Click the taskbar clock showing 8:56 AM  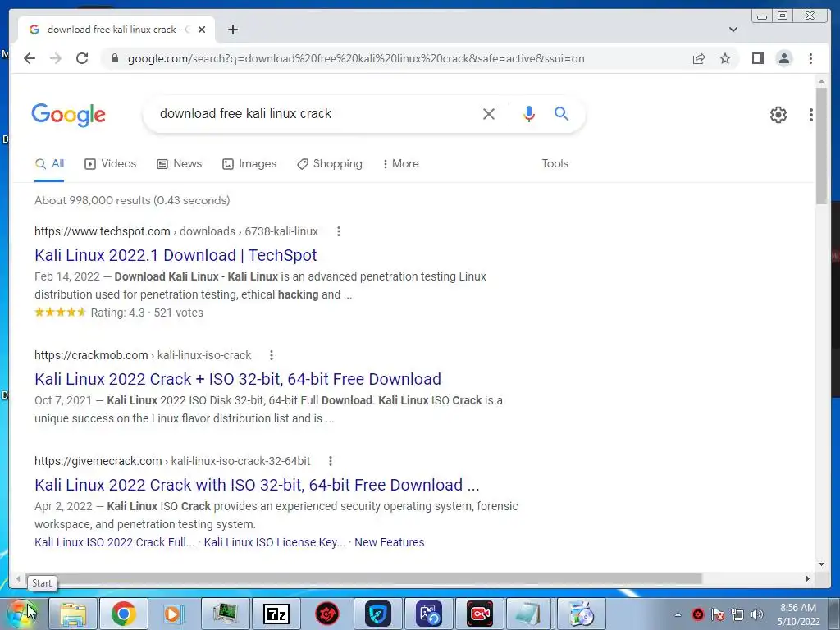pyautogui.click(x=798, y=614)
